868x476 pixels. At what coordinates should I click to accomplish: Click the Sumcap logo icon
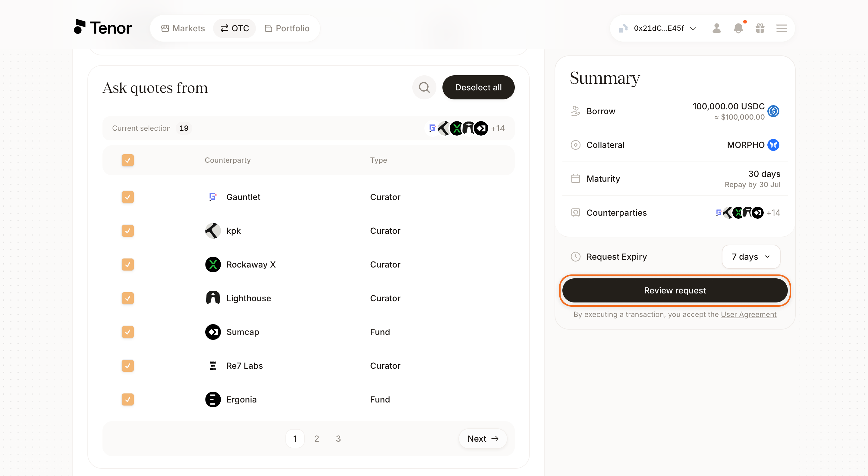(x=213, y=332)
